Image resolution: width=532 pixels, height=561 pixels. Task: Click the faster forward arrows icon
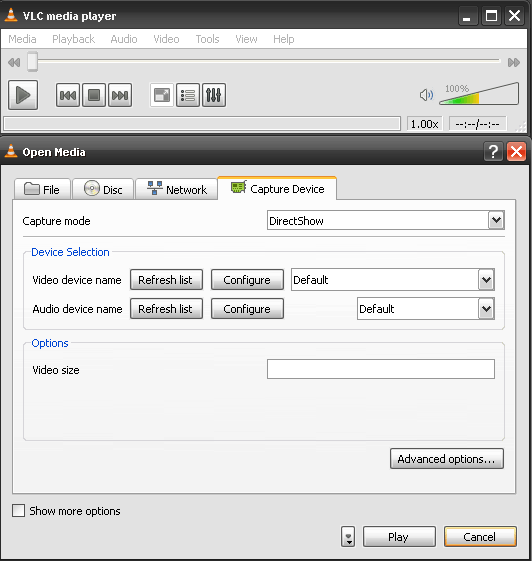pos(514,63)
